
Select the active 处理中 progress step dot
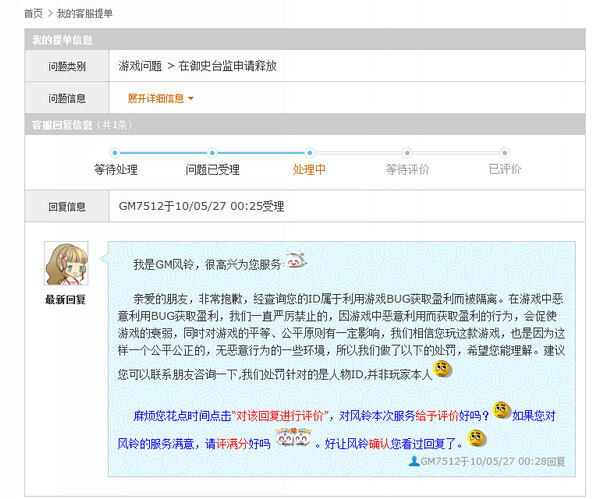[x=310, y=153]
